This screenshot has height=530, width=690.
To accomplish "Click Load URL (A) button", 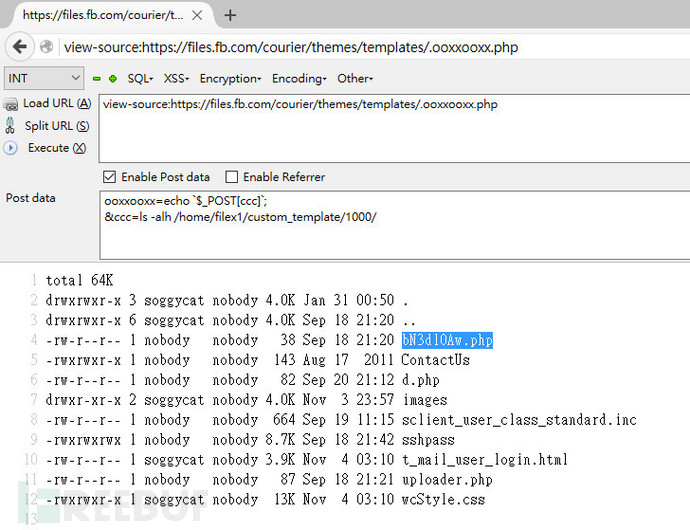I will point(57,103).
